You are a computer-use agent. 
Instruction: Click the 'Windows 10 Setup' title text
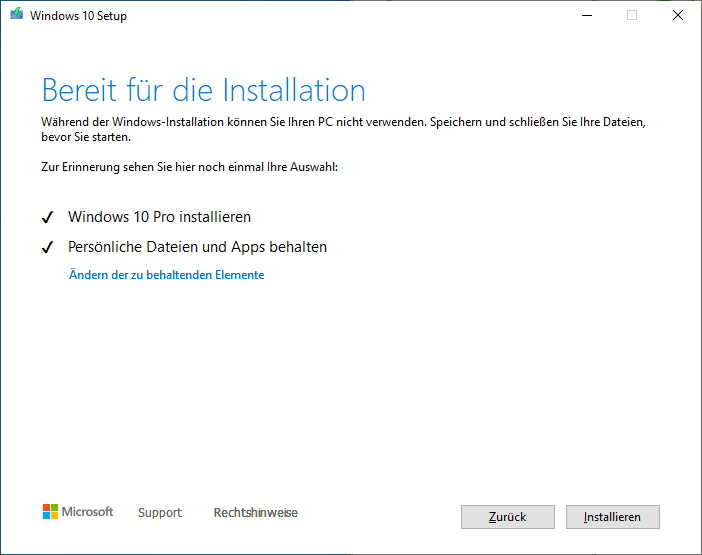[78, 16]
